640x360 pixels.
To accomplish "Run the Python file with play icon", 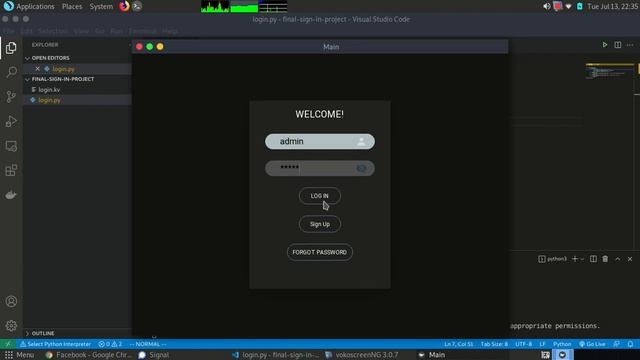I will 604,45.
